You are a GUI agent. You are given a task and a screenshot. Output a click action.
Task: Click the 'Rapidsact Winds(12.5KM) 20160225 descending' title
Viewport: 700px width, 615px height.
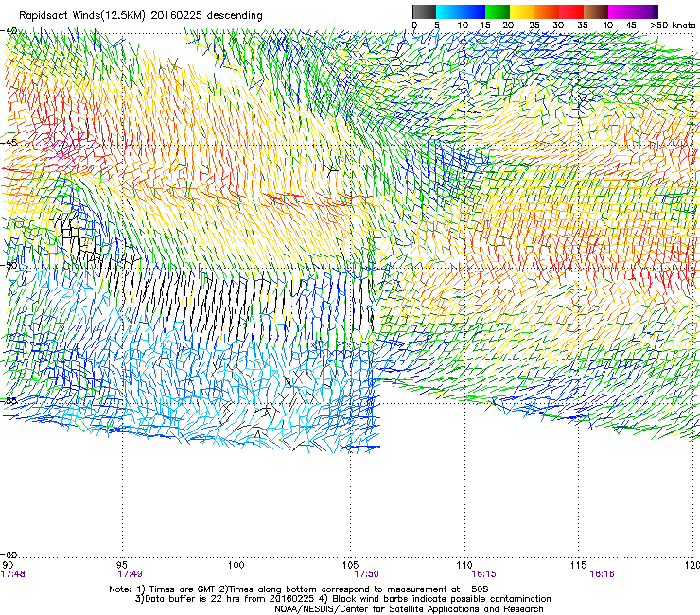click(141, 16)
